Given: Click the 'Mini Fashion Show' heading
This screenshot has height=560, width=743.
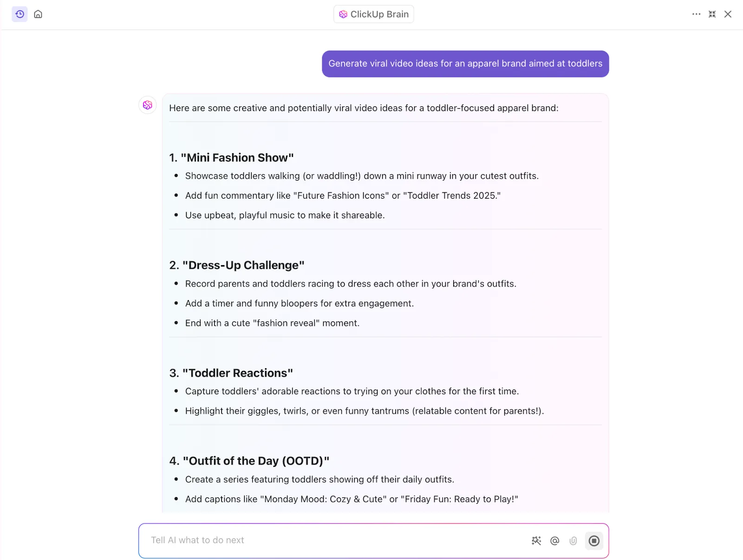Looking at the screenshot, I should [231, 157].
